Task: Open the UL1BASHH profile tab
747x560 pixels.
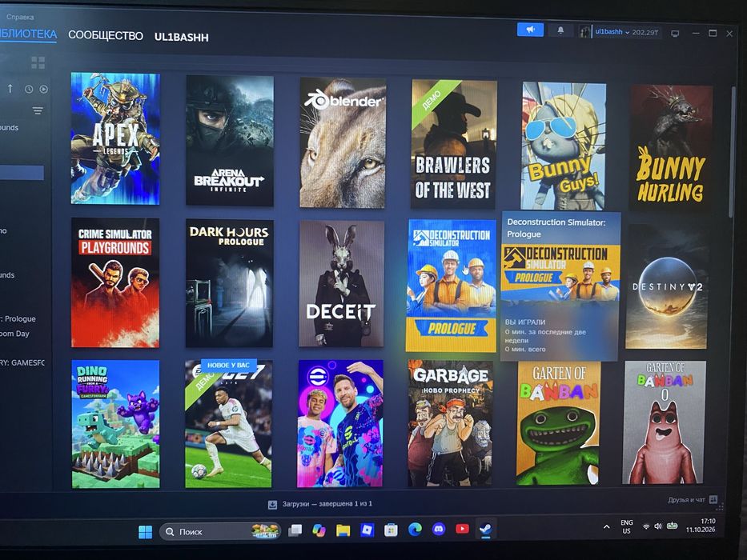Action: [x=182, y=37]
